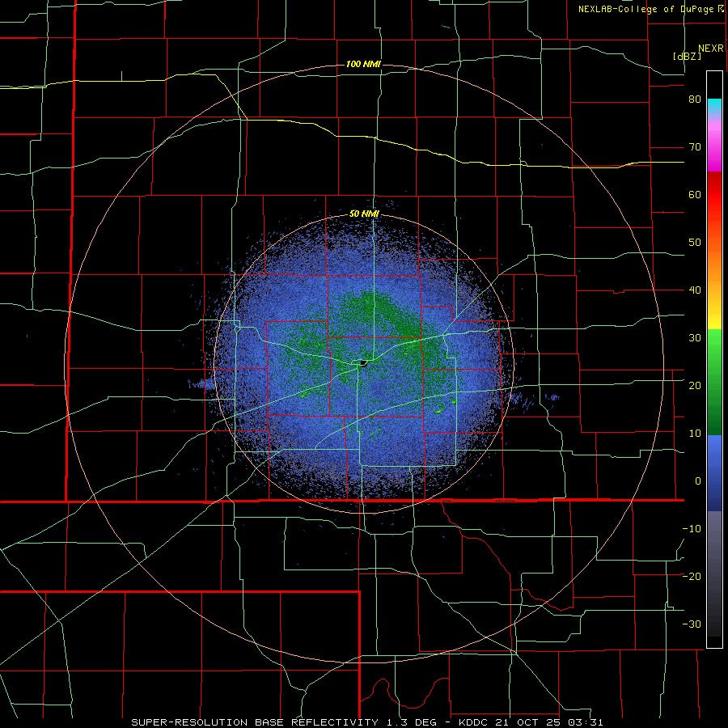Click the KDDC radar site marker at center
This screenshot has height=728, width=728.
363,362
